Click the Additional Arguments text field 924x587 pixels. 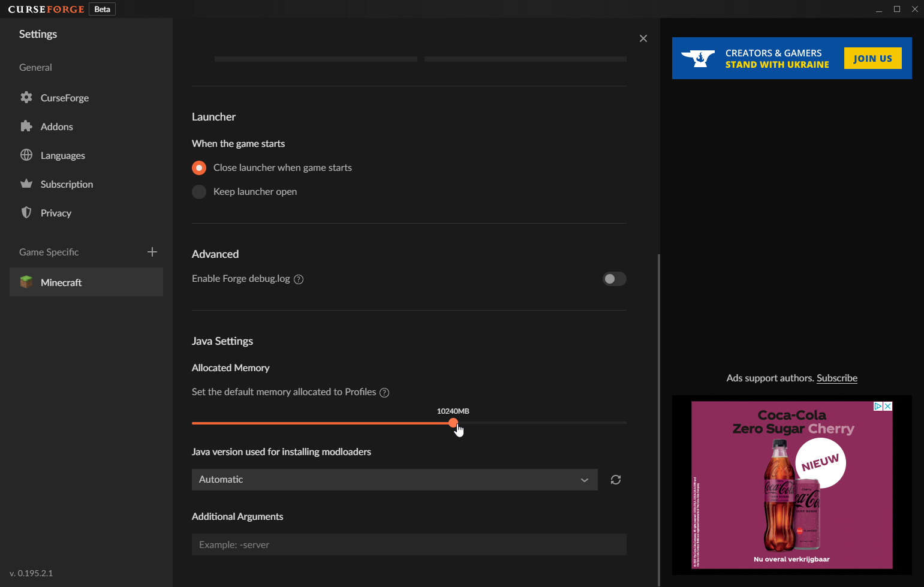point(409,544)
